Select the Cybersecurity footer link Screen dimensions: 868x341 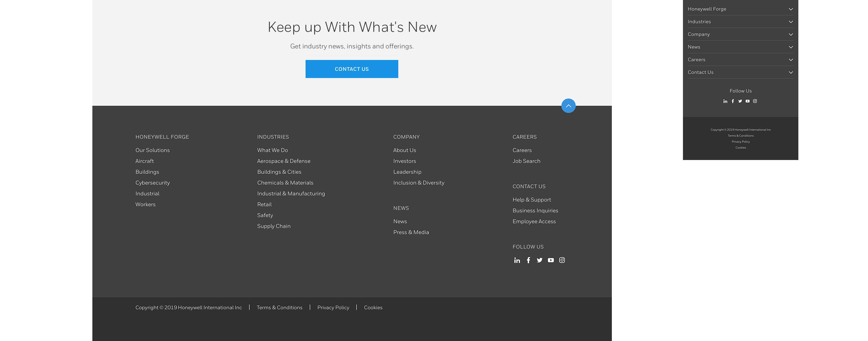point(152,183)
